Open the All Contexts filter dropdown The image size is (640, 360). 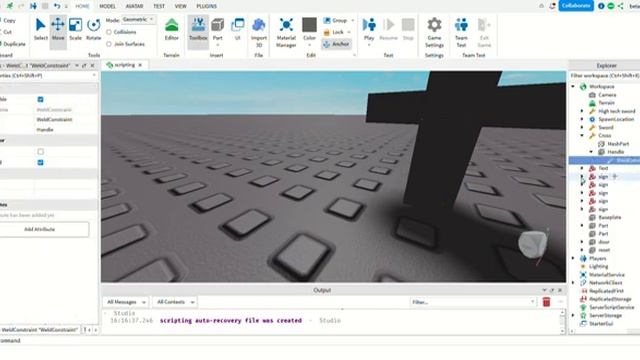click(x=176, y=302)
